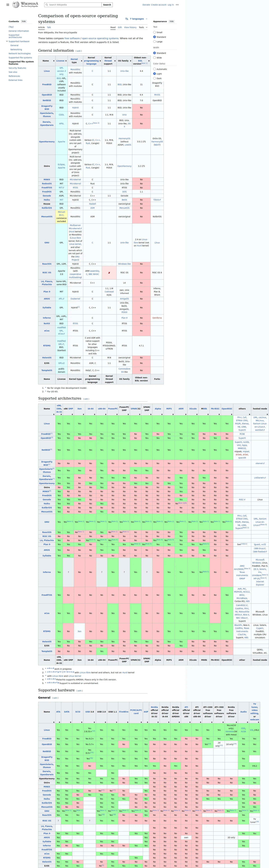Screen dimensions: 269x868
Task: Edit the General information section
Action: coord(79,51)
